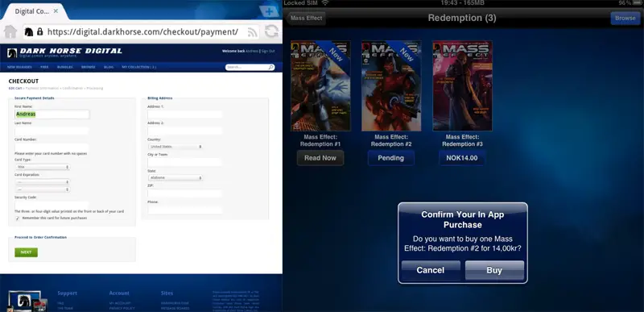
Task: Open a new browser tab with plus icon
Action: 270,11
